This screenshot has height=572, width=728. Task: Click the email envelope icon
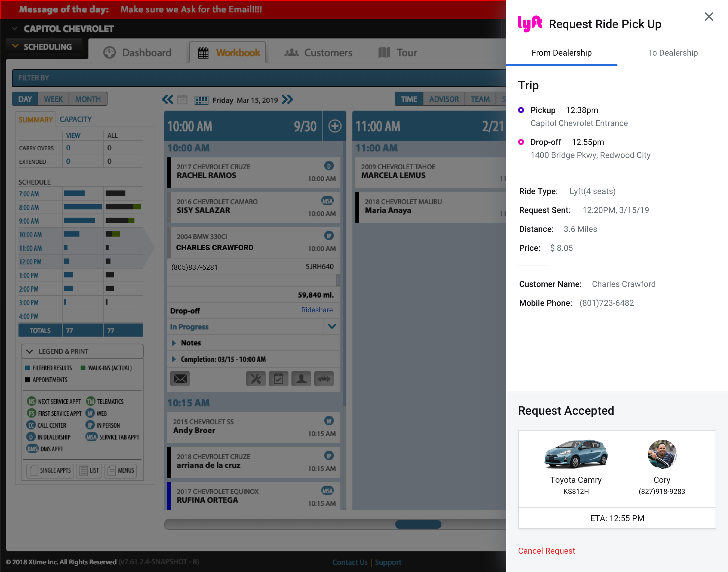[180, 379]
